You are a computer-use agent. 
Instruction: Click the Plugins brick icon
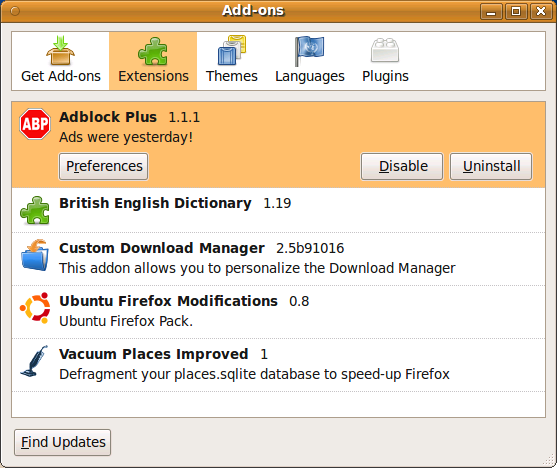pyautogui.click(x=385, y=50)
